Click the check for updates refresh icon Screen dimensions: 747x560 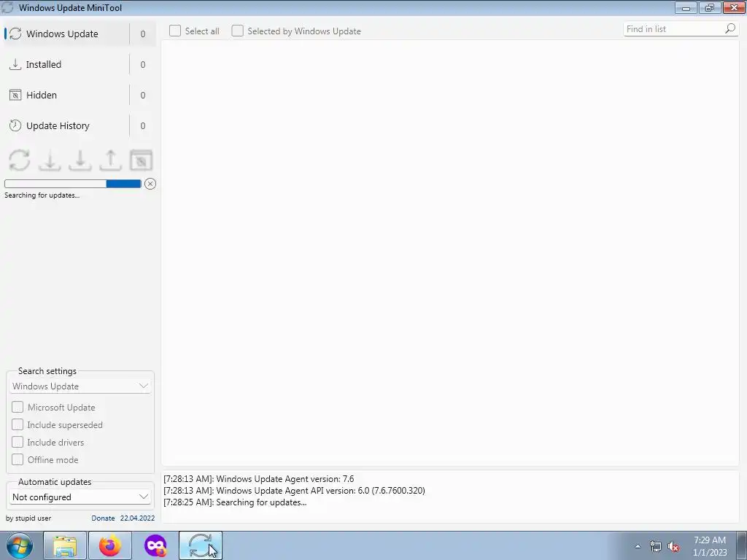[20, 160]
